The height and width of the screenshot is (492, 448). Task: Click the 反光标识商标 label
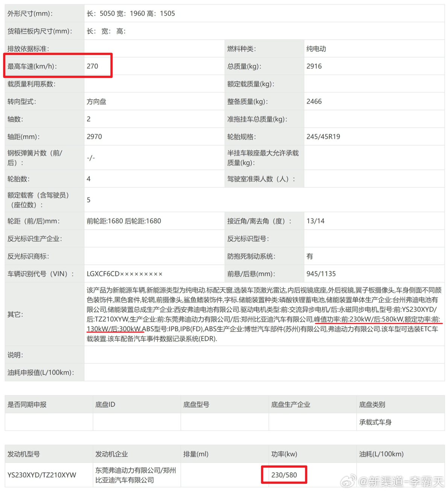coord(28,257)
